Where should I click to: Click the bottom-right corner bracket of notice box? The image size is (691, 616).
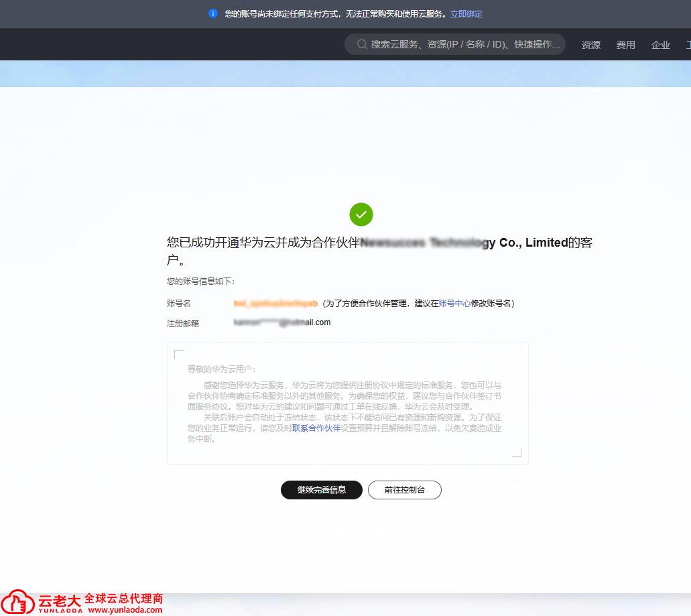click(517, 452)
